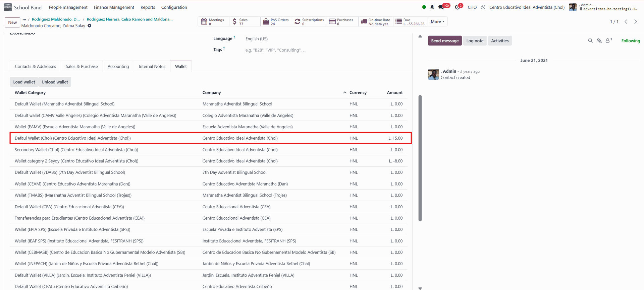Open PoS Orders stat button
The height and width of the screenshot is (290, 644).
[276, 22]
